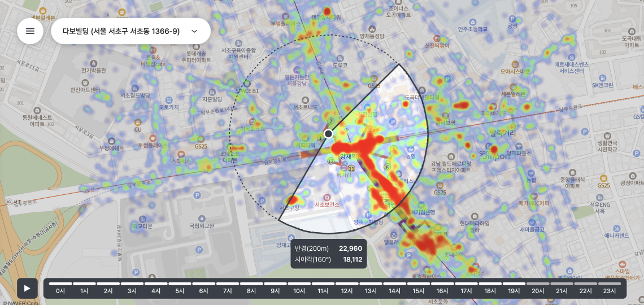
Task: Click the CU convenience store icon
Action: coord(138,122)
